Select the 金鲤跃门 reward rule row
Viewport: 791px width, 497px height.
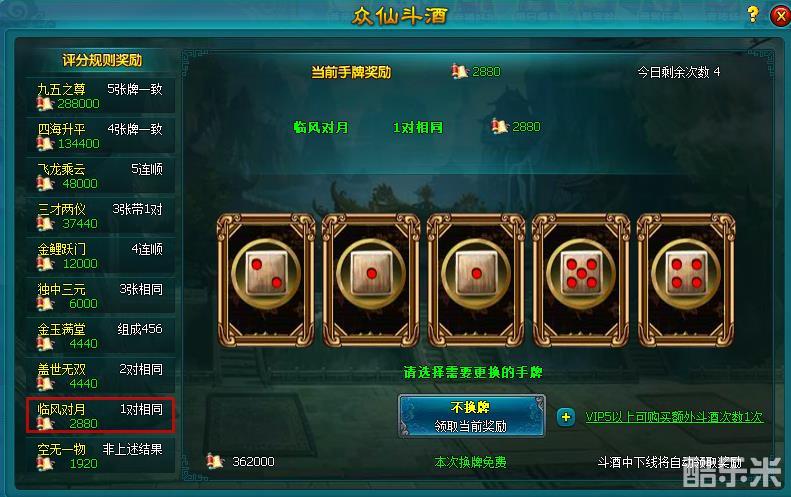point(100,256)
